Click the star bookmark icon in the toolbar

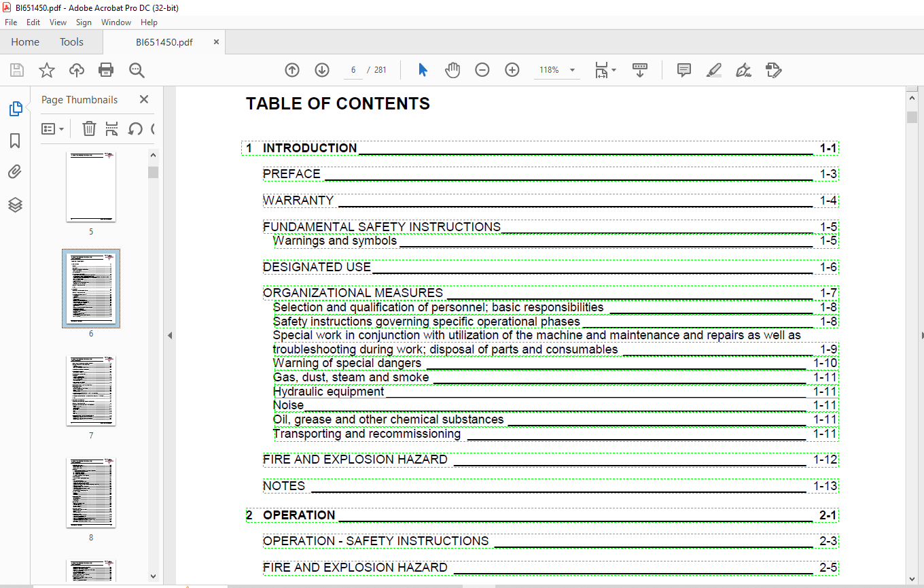47,70
